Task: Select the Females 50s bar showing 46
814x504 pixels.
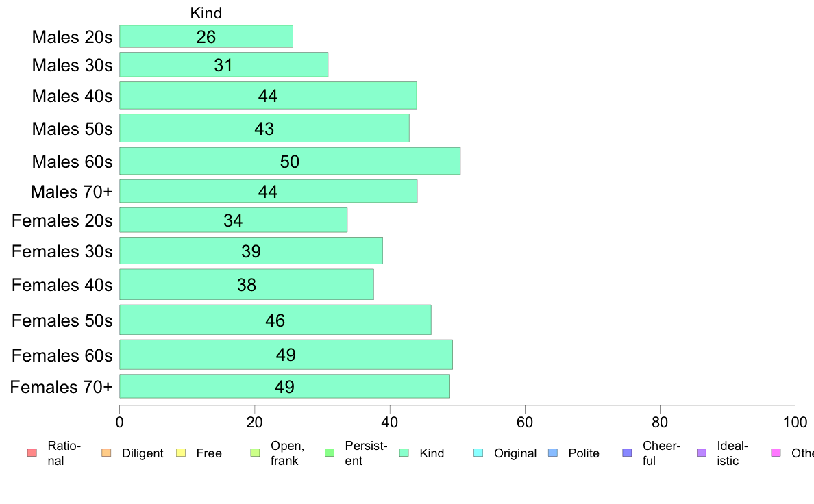Action: [x=275, y=320]
